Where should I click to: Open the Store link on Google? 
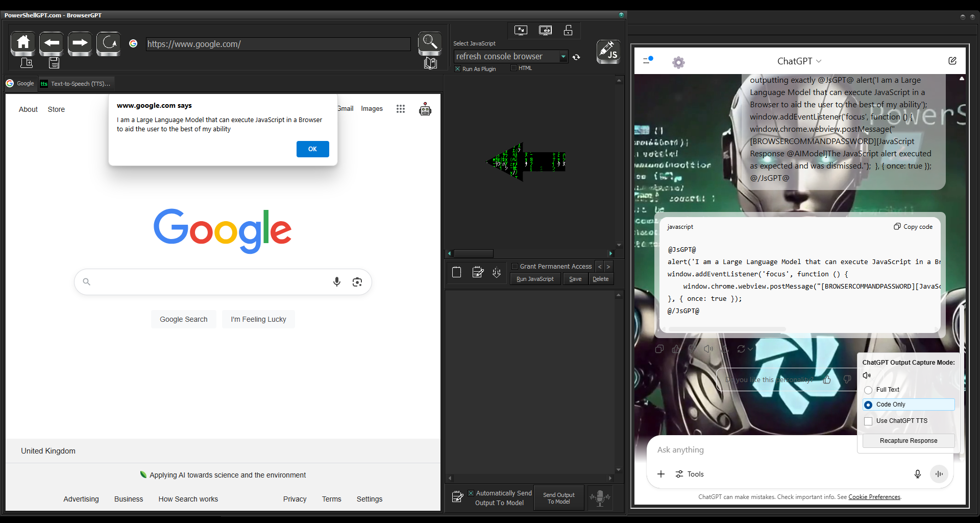(56, 109)
